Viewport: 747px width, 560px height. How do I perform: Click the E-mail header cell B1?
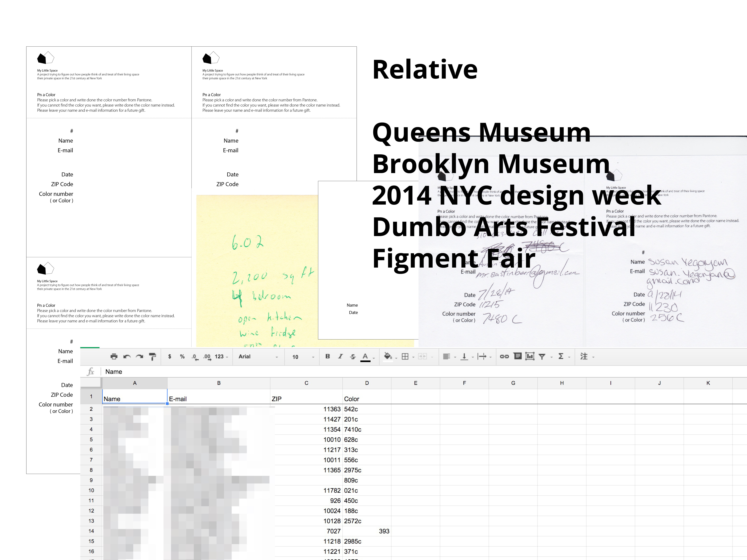pyautogui.click(x=219, y=397)
